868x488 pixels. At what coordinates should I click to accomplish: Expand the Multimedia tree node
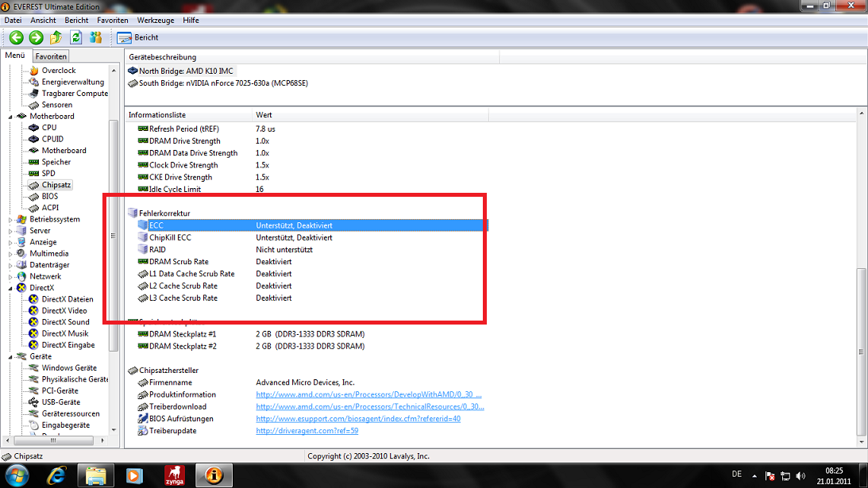10,254
